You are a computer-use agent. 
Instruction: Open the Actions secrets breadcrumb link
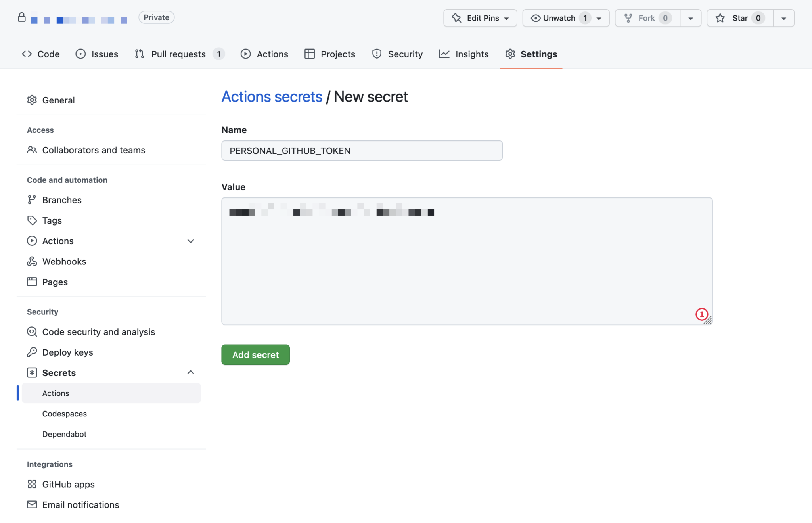coord(272,96)
